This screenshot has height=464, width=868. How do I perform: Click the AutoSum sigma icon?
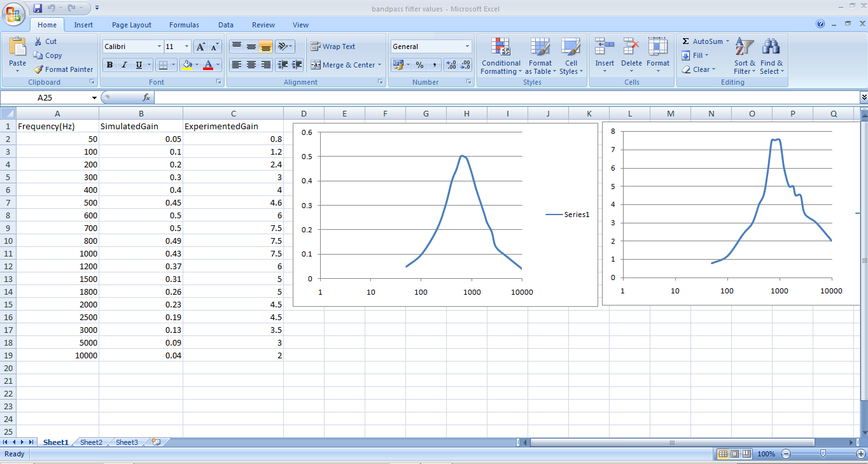(685, 41)
